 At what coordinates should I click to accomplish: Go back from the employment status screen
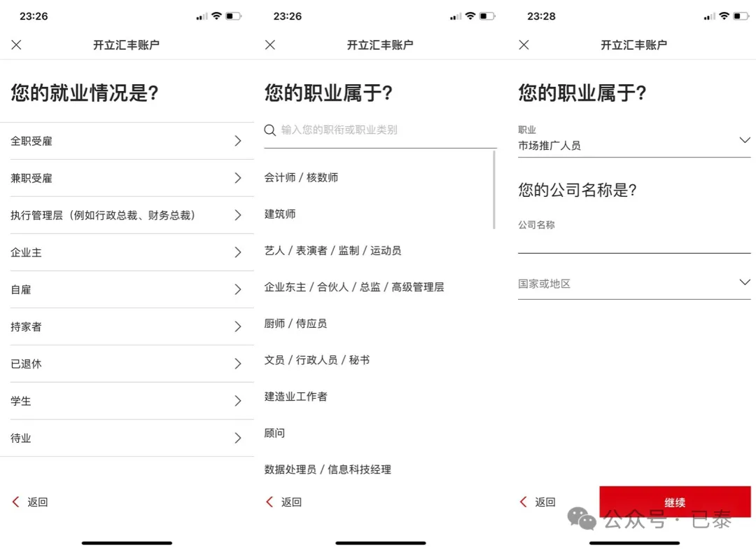(x=30, y=502)
